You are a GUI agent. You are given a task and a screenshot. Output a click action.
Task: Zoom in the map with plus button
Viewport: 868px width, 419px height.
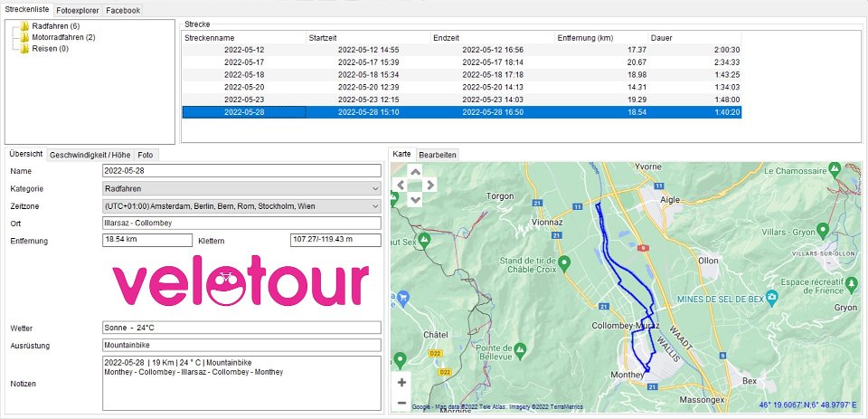coord(401,383)
